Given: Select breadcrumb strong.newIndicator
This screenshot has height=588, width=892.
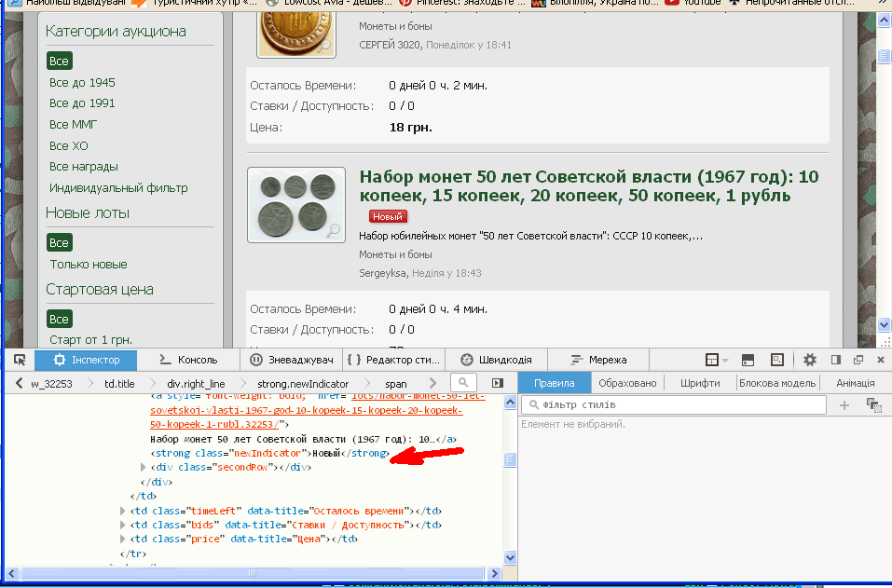Looking at the screenshot, I should pyautogui.click(x=303, y=384).
